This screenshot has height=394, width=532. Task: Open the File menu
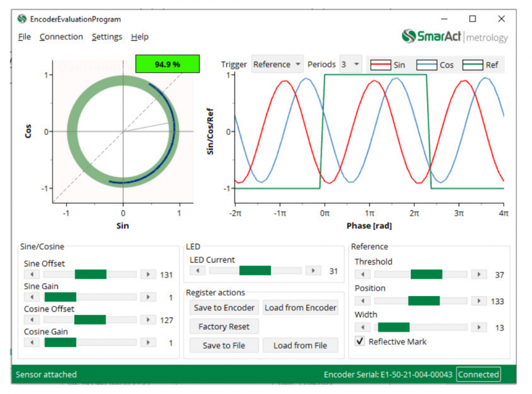[24, 37]
